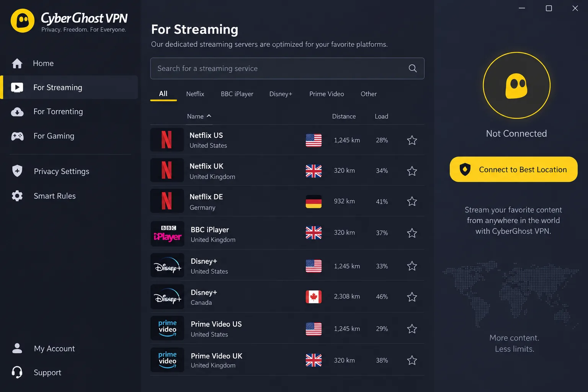Click the 2,308 km distance value
Viewport: 588px width, 392px height.
pos(347,296)
